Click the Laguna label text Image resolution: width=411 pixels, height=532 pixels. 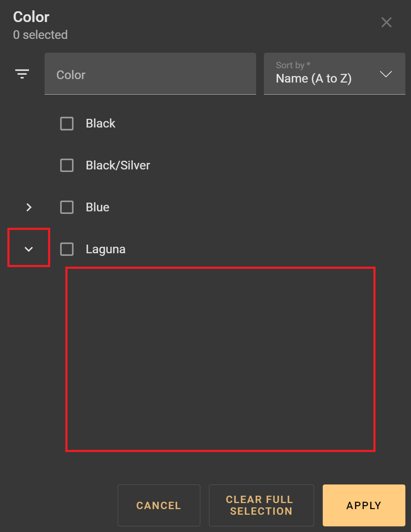106,249
